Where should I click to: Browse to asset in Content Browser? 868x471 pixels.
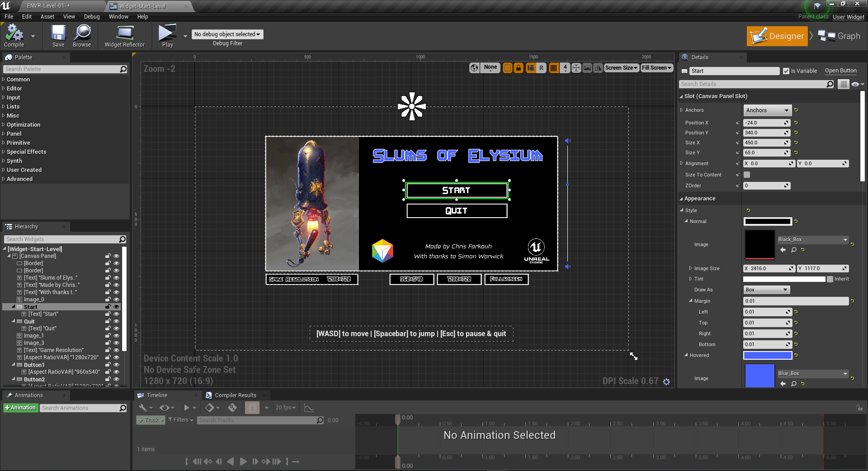pyautogui.click(x=82, y=36)
